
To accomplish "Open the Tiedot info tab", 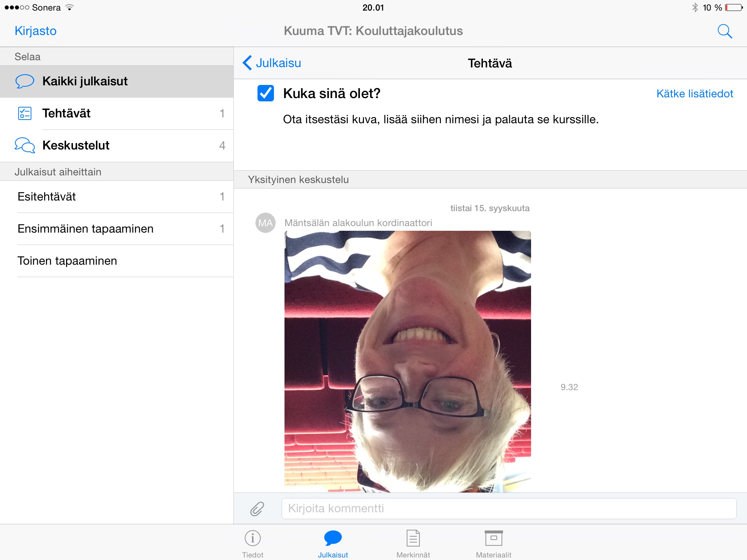I will [252, 544].
